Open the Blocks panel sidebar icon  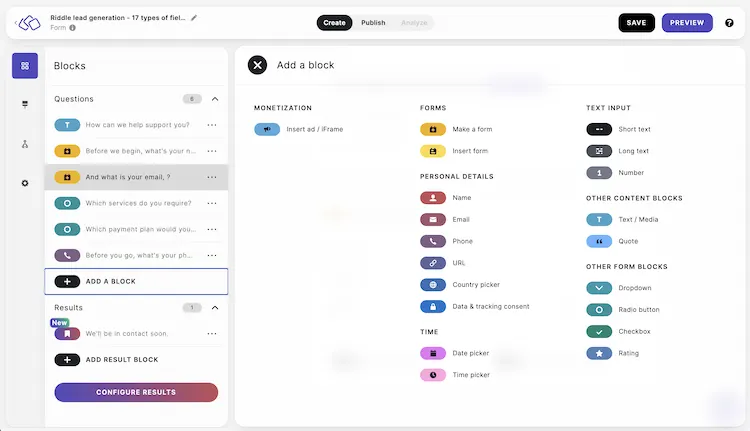point(25,66)
